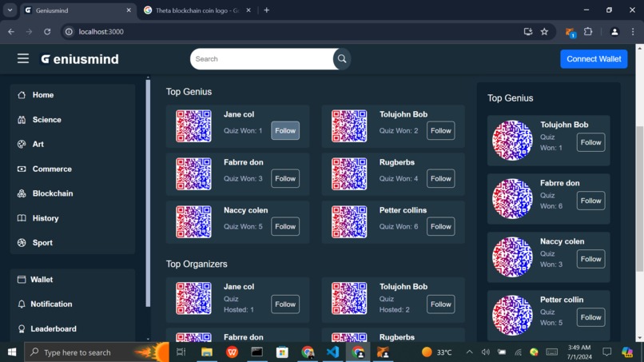Click the Commerce sidebar icon
This screenshot has width=644, height=362.
[22, 169]
